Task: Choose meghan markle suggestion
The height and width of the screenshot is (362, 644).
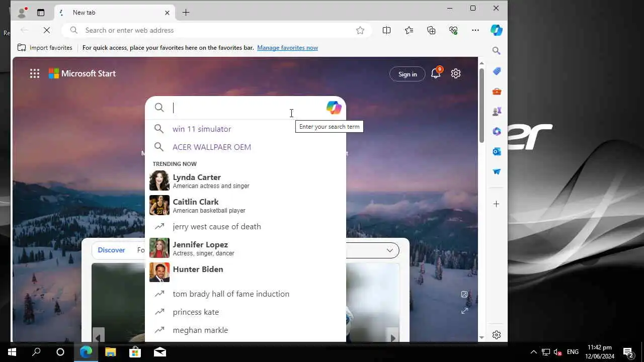Action: point(246,330)
